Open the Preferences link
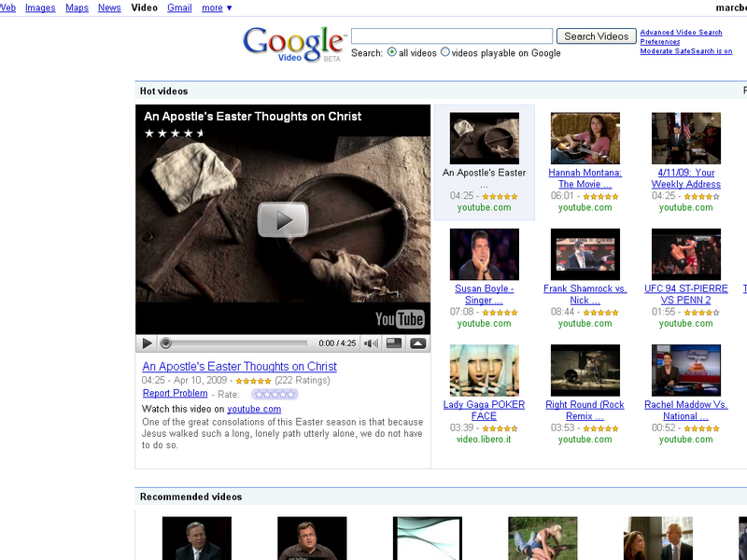The image size is (747, 560). [x=660, y=42]
